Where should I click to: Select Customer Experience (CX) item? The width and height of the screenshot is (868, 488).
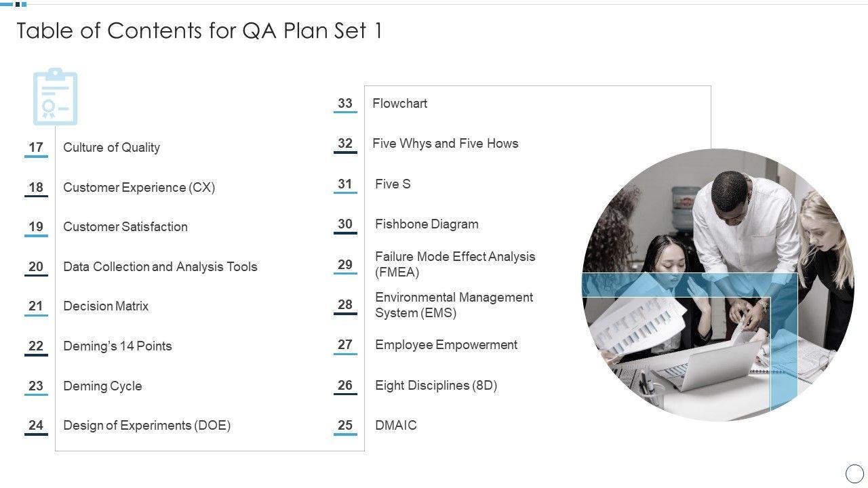[139, 188]
